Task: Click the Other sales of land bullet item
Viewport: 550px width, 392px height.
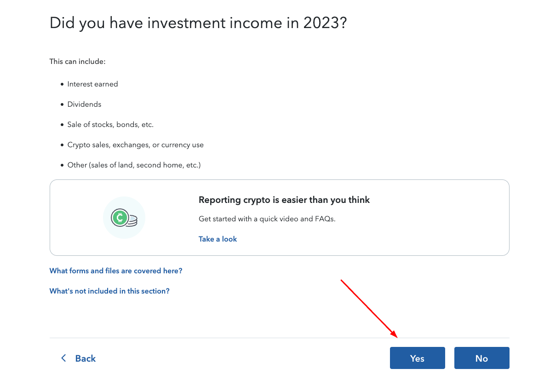Action: coord(134,165)
